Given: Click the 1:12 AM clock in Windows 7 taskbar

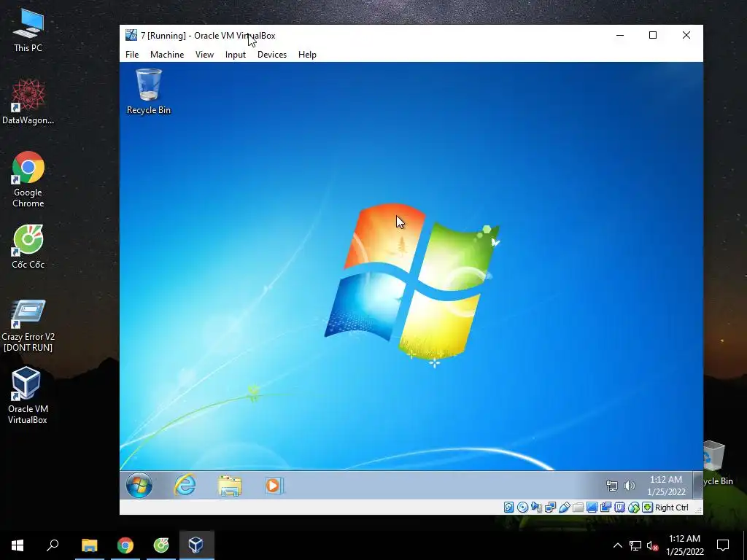Looking at the screenshot, I should [666, 485].
